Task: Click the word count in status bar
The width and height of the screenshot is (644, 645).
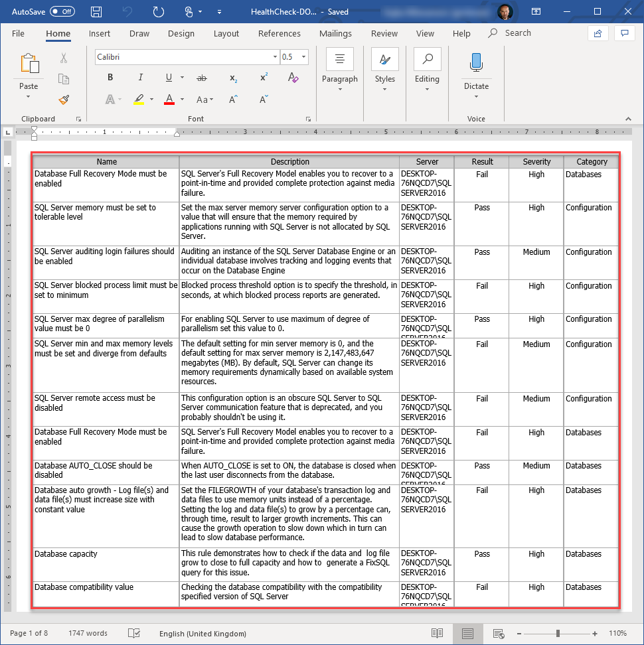Action: click(88, 633)
